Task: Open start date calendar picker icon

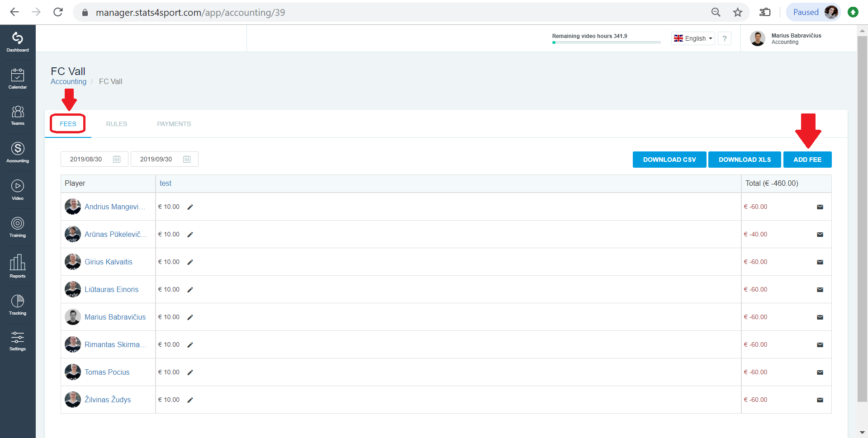Action: click(x=117, y=159)
